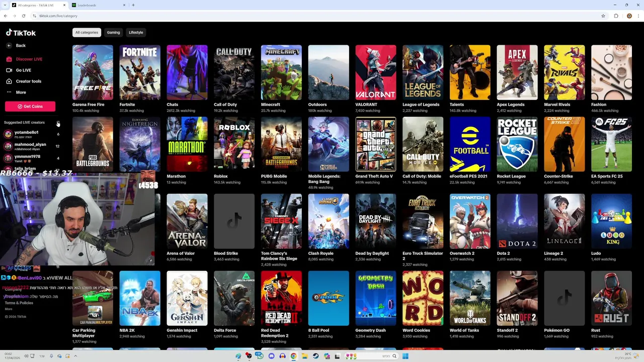644x362 pixels.
Task: Open the Minecraft category thumbnail
Action: pyautogui.click(x=281, y=72)
